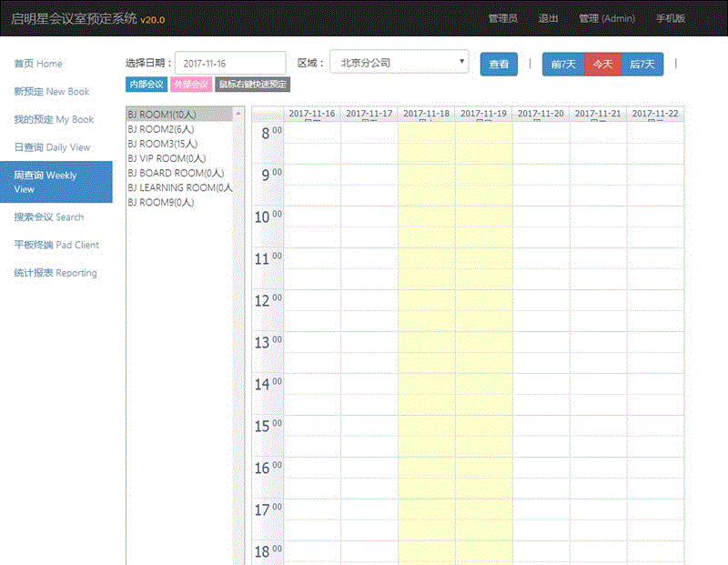Screen dimensions: 728x565
Task: Select BJ ROOM2(6人) in room list
Action: point(163,129)
